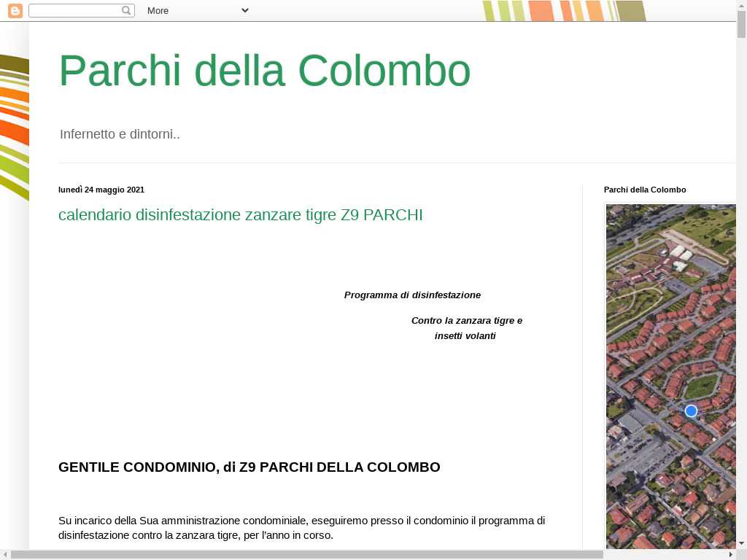Screen dimensions: 747x560
Task: Open the Parchi della Colombo blog title
Action: tap(264, 71)
